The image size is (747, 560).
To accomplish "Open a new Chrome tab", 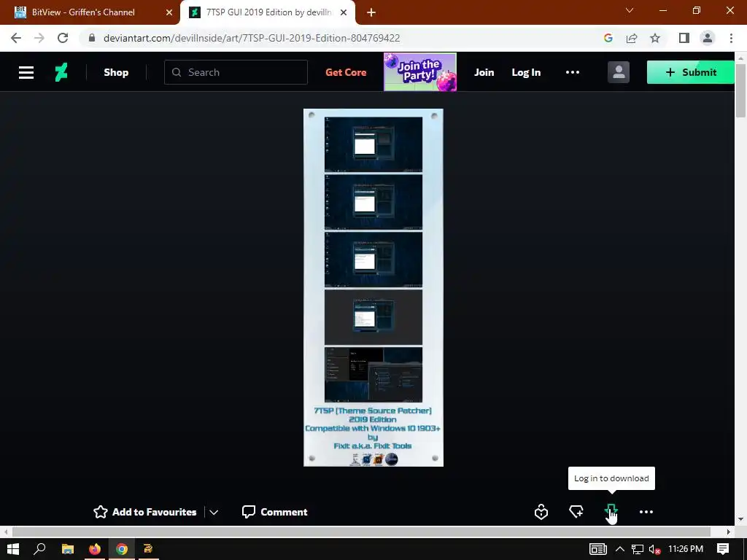I will [x=371, y=12].
